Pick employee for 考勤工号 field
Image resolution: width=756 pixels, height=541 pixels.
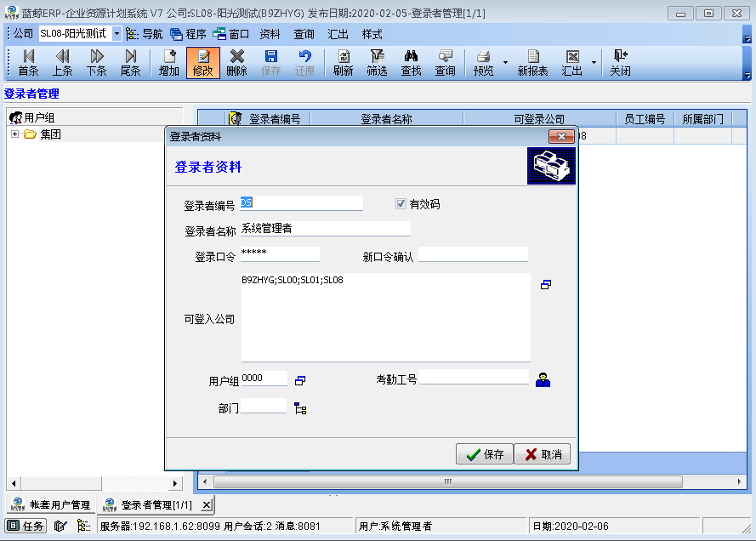543,380
